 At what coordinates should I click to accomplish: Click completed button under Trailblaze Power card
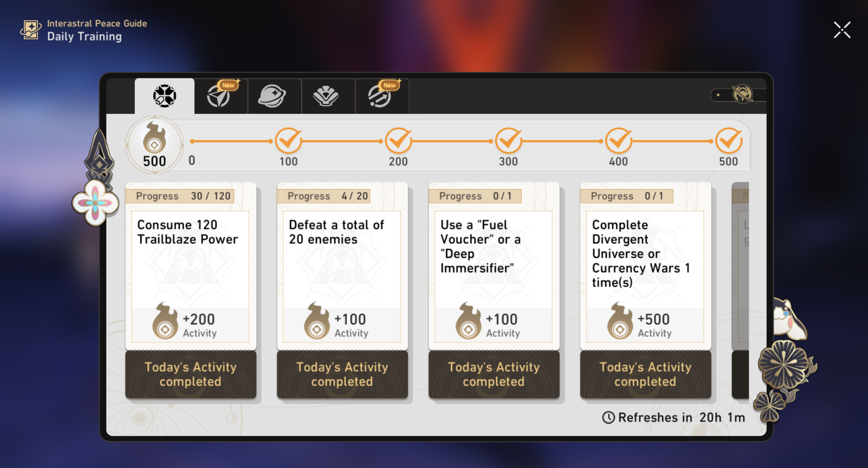pos(191,374)
